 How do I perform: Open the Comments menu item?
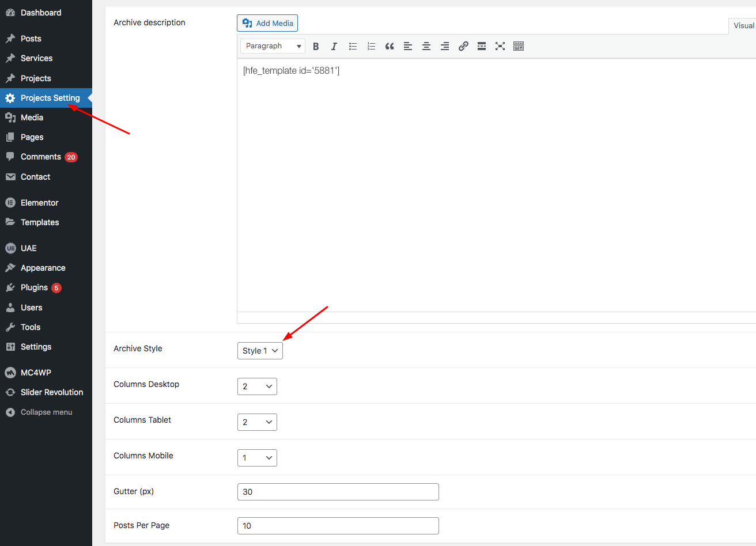pos(46,157)
